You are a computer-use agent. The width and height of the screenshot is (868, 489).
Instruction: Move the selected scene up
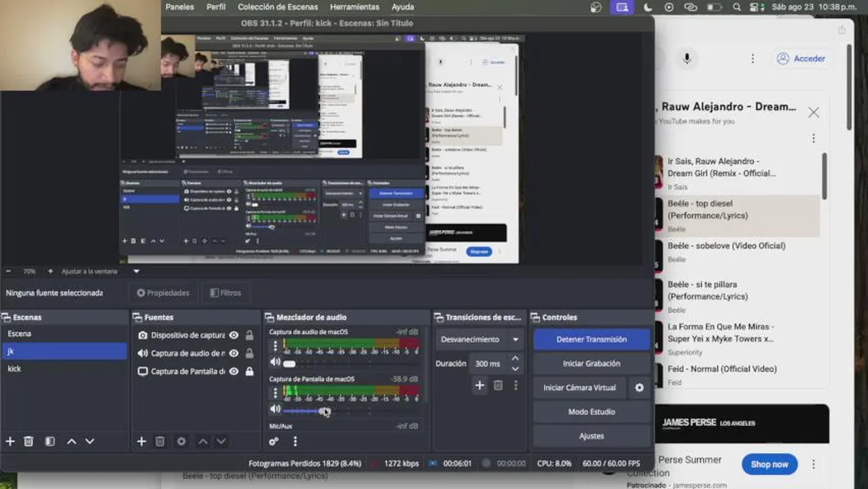(x=71, y=441)
